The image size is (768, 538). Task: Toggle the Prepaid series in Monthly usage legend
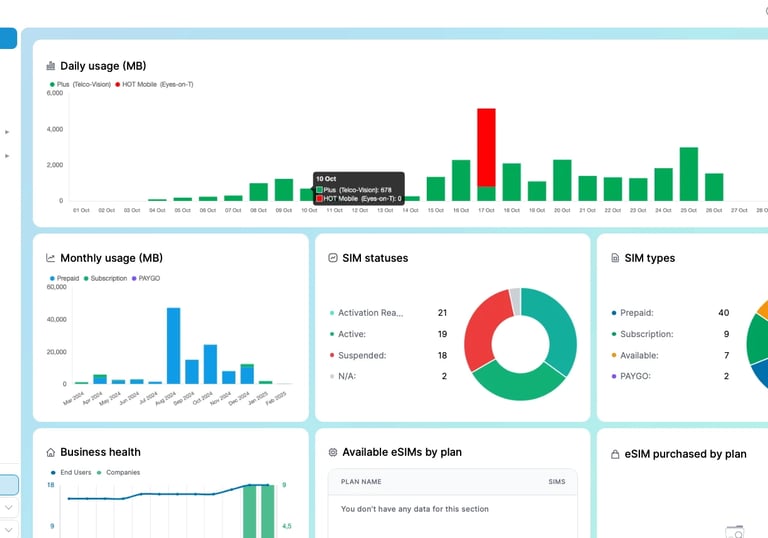coord(64,278)
